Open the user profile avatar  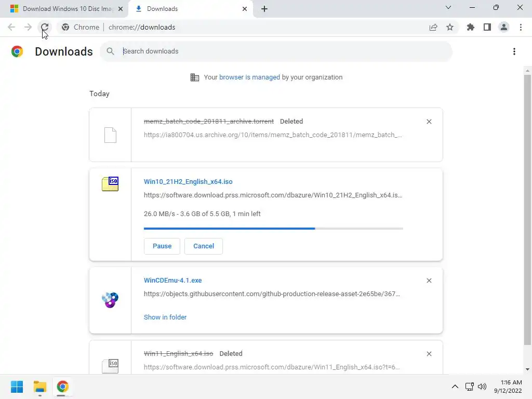click(504, 27)
